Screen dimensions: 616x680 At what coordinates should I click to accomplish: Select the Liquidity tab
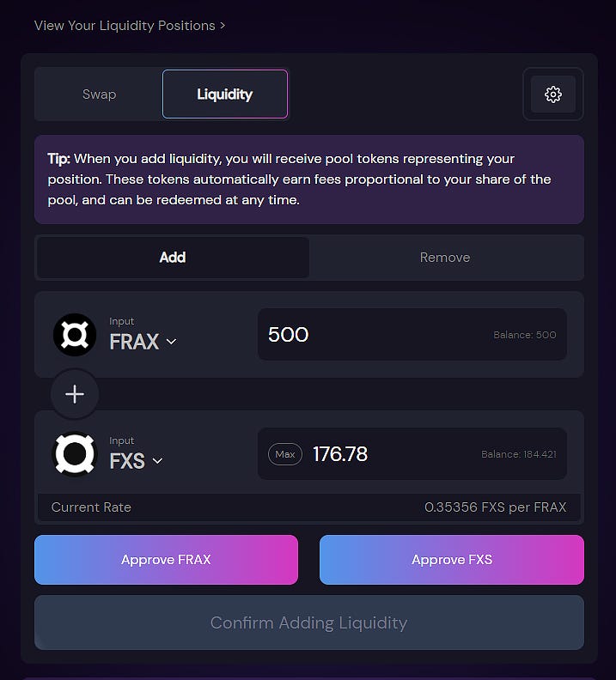[x=225, y=94]
